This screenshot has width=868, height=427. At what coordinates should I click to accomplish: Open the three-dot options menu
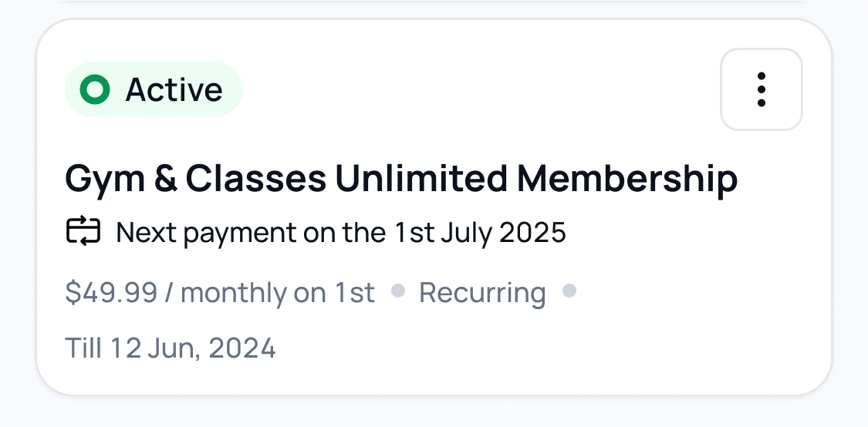(761, 89)
